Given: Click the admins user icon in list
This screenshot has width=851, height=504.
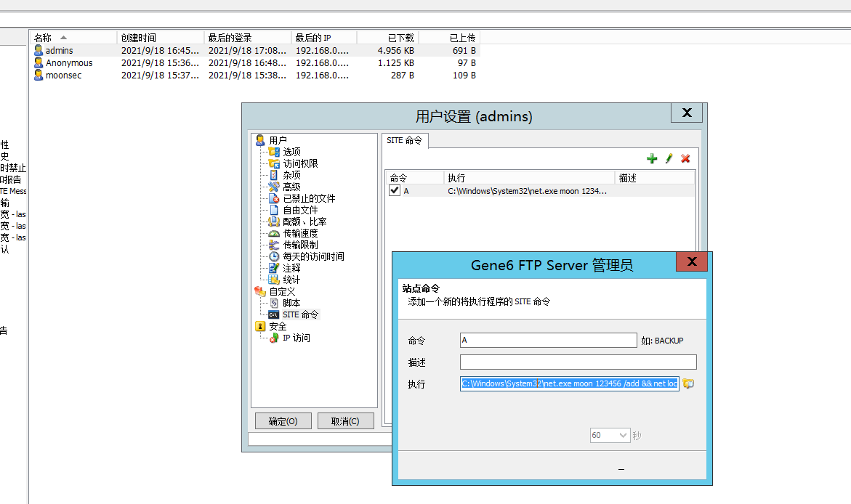Looking at the screenshot, I should click(x=39, y=50).
